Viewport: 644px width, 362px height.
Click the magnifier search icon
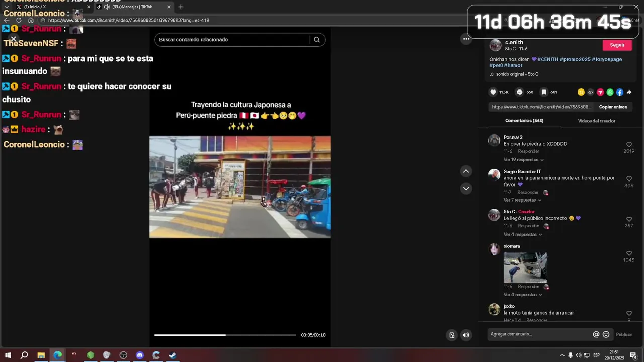point(317,39)
